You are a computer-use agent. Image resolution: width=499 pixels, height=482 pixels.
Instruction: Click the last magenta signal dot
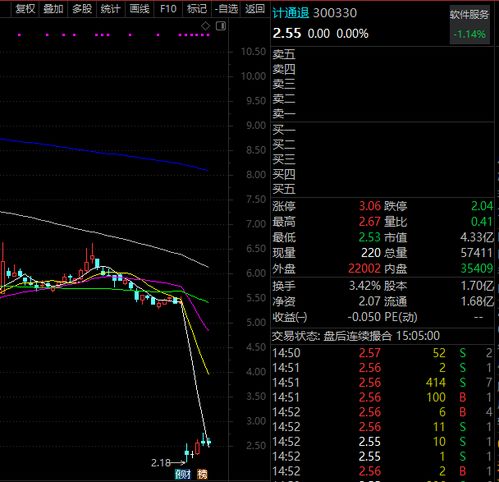(x=208, y=35)
